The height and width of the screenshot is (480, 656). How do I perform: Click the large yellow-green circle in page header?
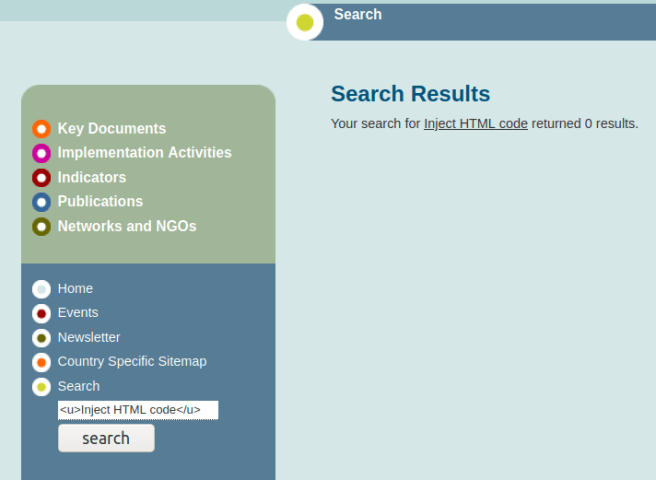[x=305, y=22]
